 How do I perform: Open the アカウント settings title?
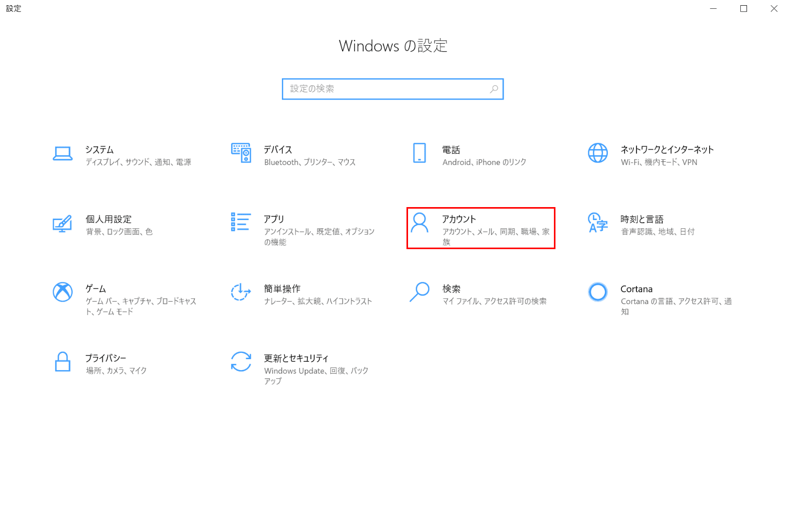pyautogui.click(x=459, y=219)
